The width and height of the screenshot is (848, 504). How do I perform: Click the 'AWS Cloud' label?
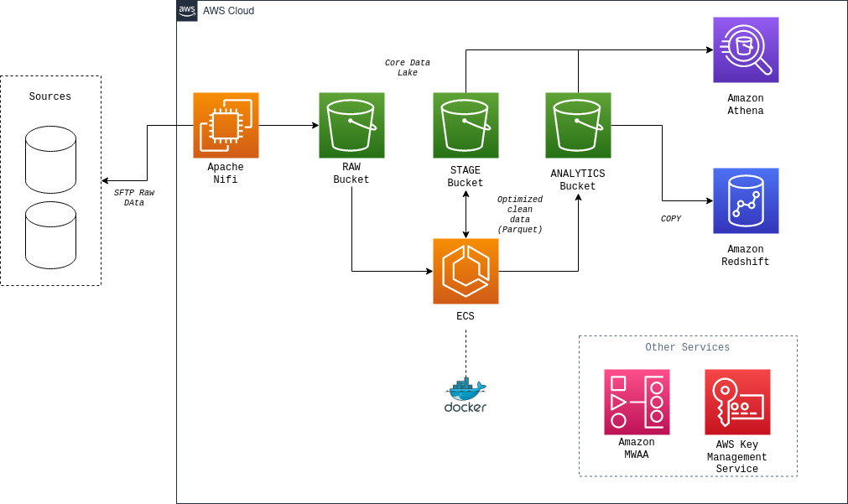[x=228, y=11]
